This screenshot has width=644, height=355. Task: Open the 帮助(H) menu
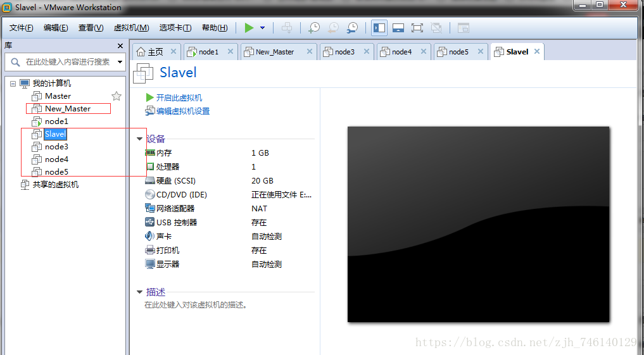tap(215, 28)
